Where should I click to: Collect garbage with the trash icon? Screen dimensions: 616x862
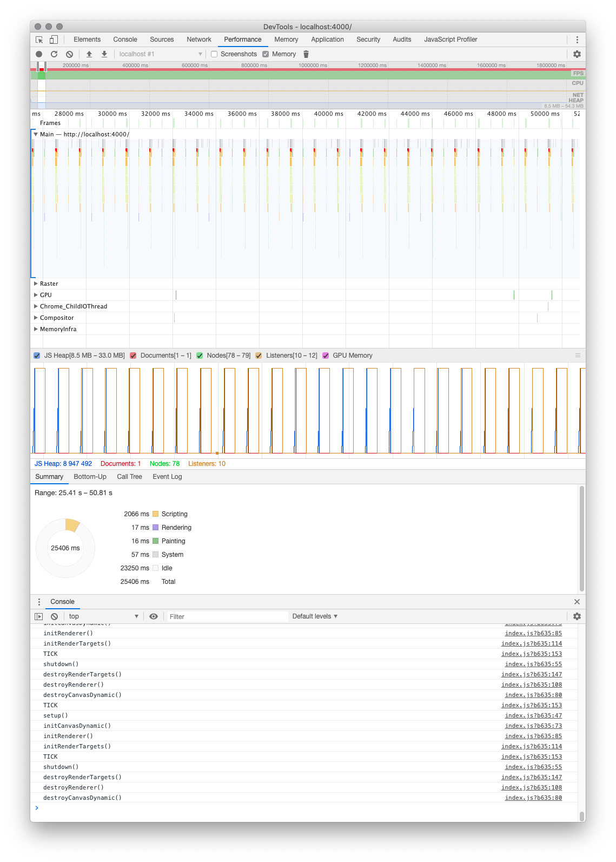pos(306,54)
